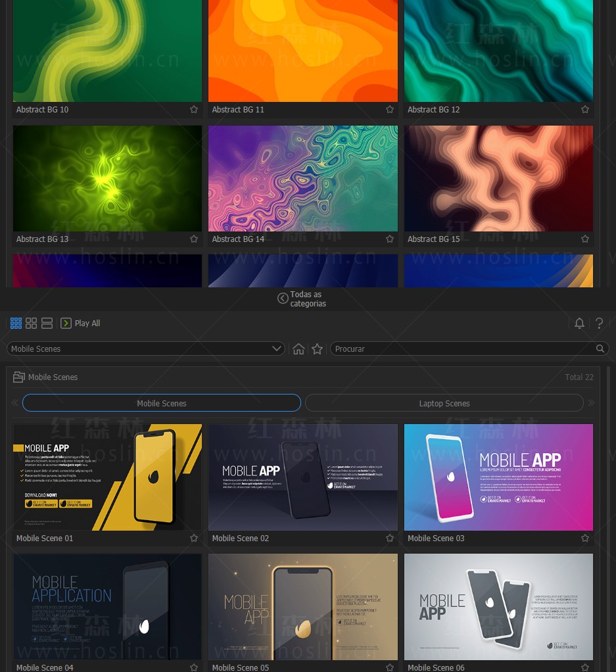Click the Mobile Scenes folder icon

click(x=19, y=377)
